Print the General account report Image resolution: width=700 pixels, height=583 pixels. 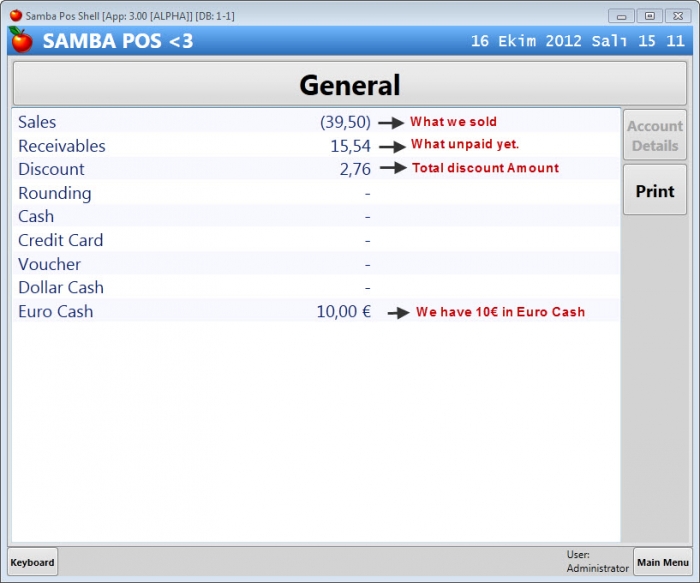(655, 191)
